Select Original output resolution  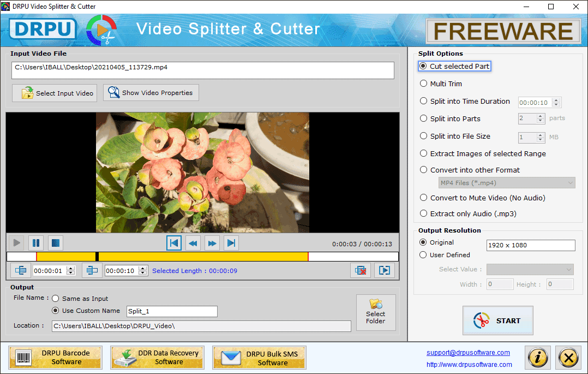coord(436,242)
